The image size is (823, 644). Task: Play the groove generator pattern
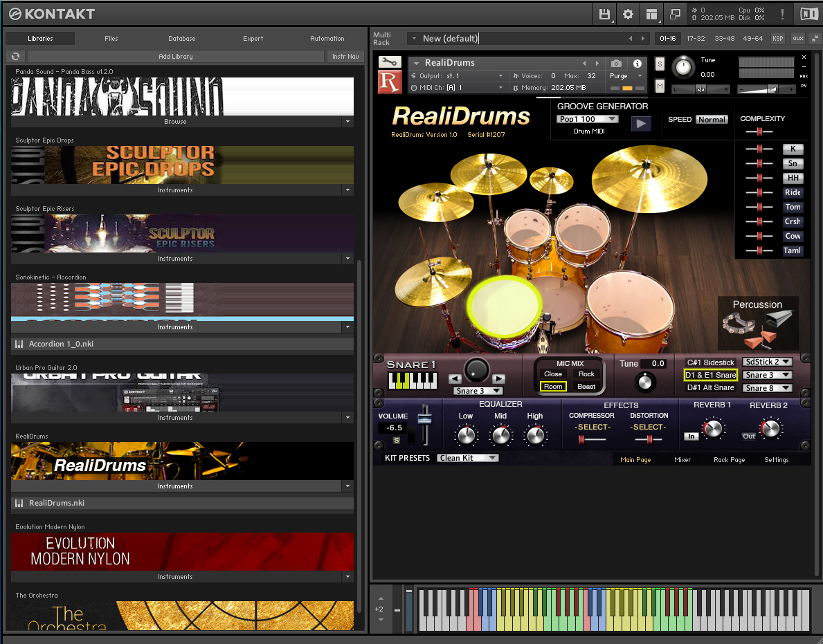pyautogui.click(x=641, y=123)
